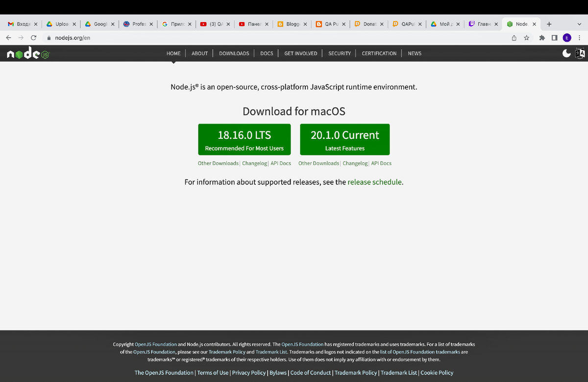The image size is (588, 382).
Task: Open DOCS in site navigation
Action: 267,53
